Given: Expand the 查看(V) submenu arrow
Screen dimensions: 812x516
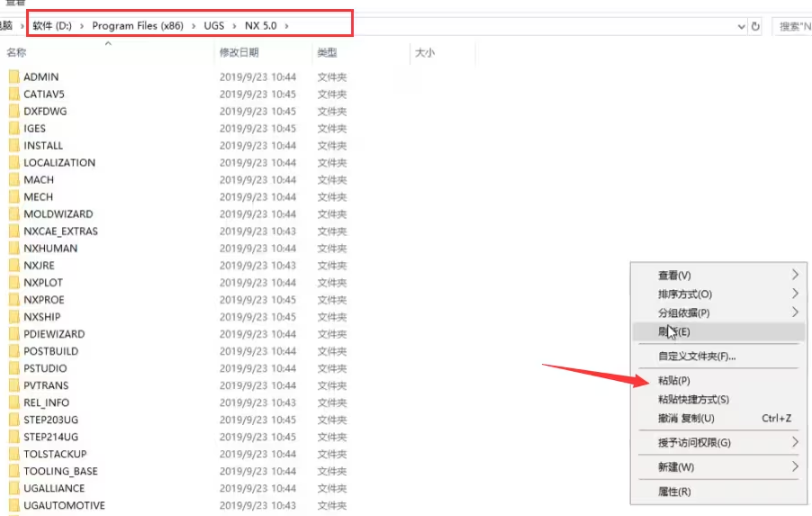Looking at the screenshot, I should tap(795, 275).
